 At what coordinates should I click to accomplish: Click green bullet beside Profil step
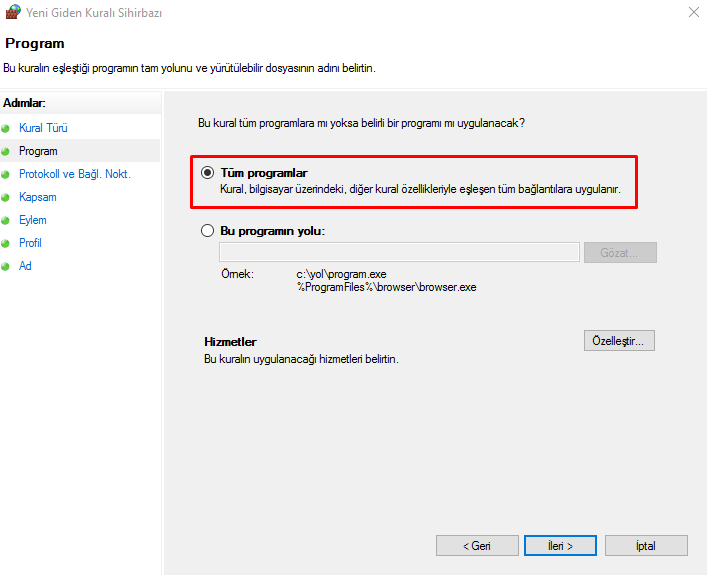[6, 244]
